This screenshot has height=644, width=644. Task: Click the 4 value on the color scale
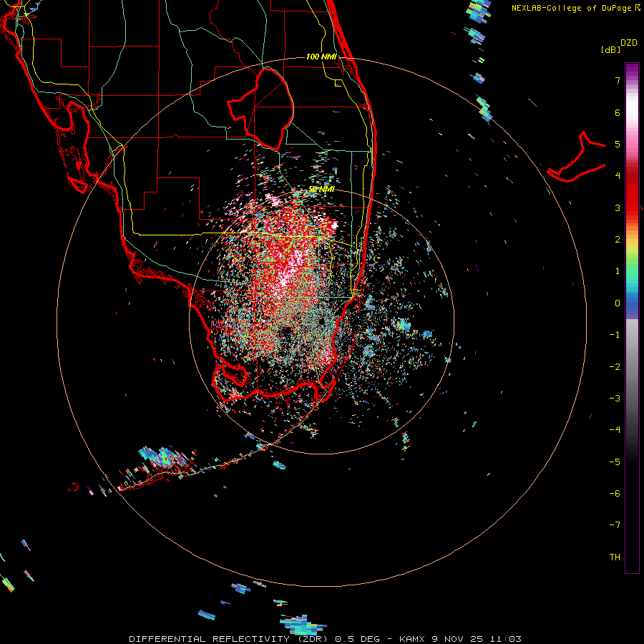[x=618, y=176]
